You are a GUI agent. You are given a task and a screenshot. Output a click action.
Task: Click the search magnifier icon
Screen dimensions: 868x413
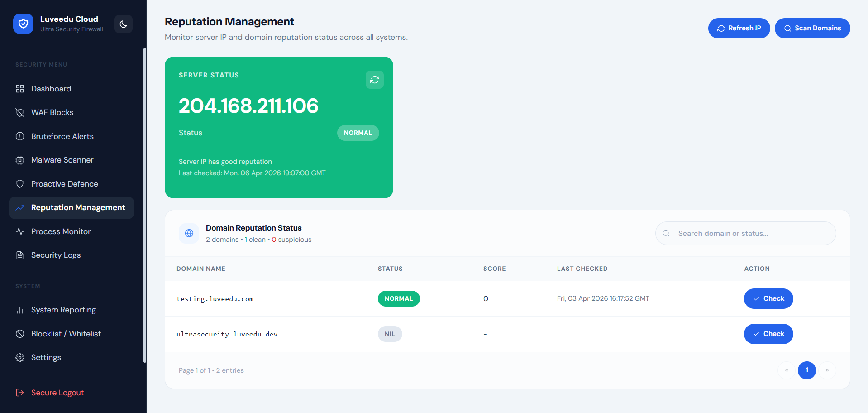[x=666, y=233]
